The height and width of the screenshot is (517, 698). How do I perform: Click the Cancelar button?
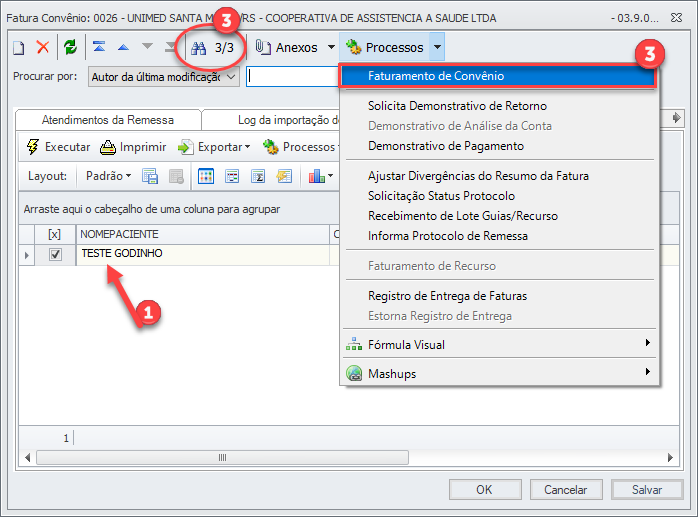[x=566, y=489]
